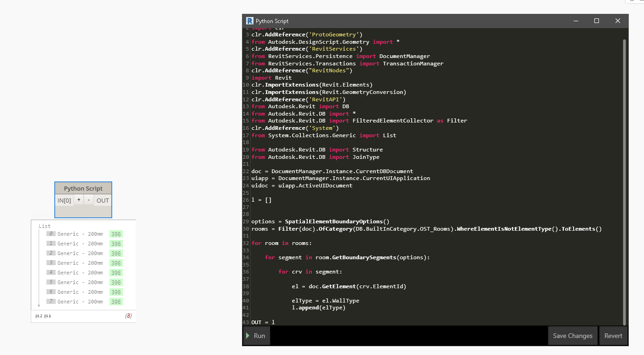Click the 'Python Script' window title text
Viewport: 644px width, 355px height.
click(x=272, y=21)
